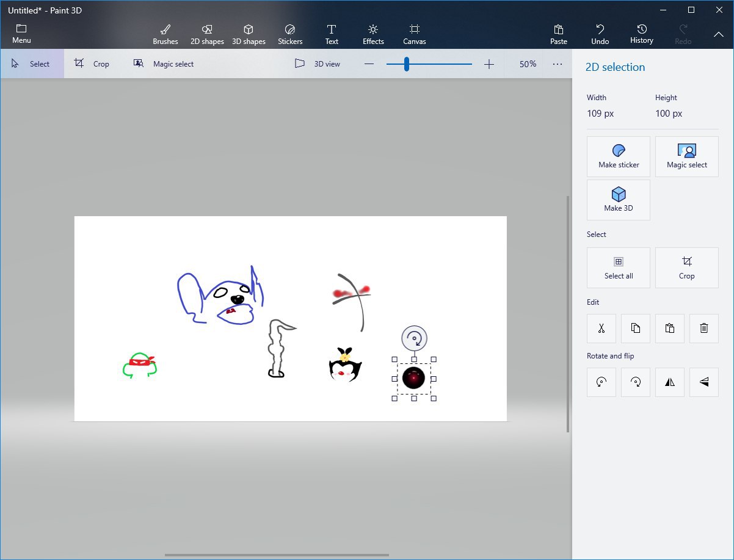This screenshot has height=560, width=734.
Task: Flip the selection horizontally
Action: [670, 382]
